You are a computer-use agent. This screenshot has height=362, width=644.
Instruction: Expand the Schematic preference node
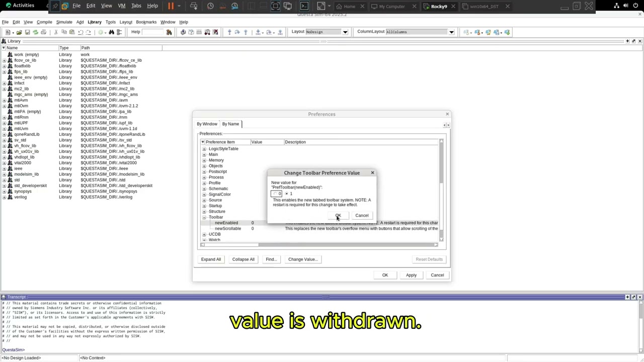click(204, 189)
